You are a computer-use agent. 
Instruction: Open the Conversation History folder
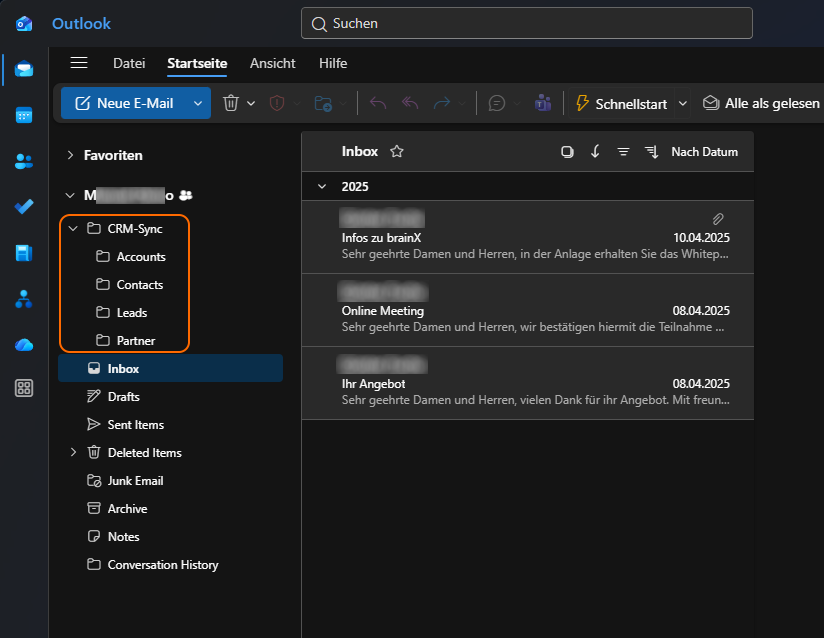coord(171,564)
